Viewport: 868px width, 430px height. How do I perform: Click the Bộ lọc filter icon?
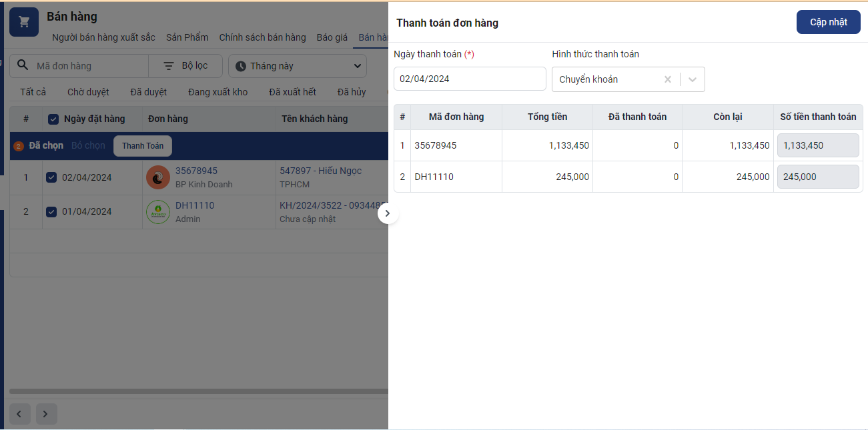[169, 66]
